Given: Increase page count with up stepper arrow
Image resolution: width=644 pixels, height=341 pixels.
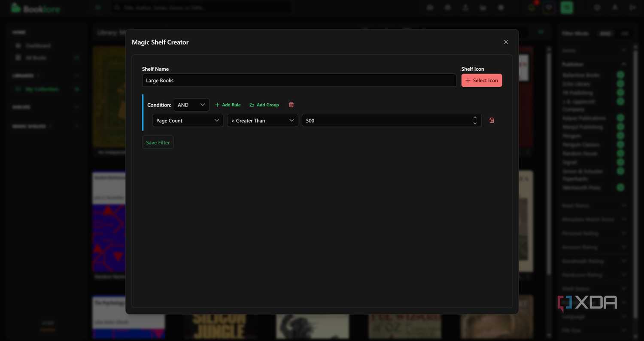Looking at the screenshot, I should click(475, 118).
